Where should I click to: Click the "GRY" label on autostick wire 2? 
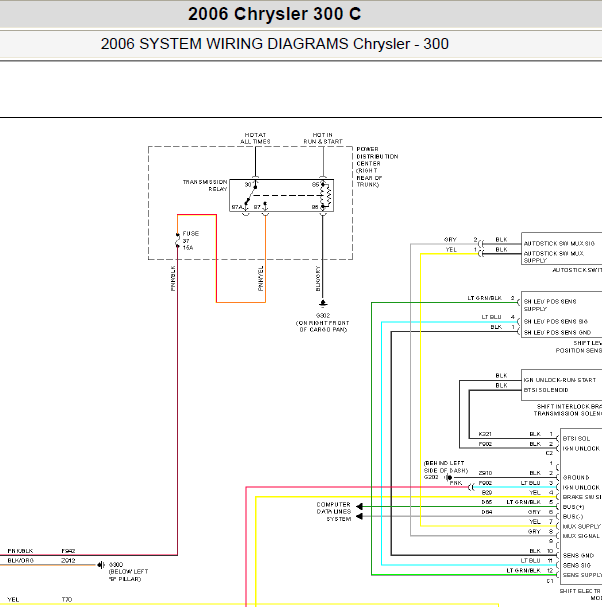[450, 240]
